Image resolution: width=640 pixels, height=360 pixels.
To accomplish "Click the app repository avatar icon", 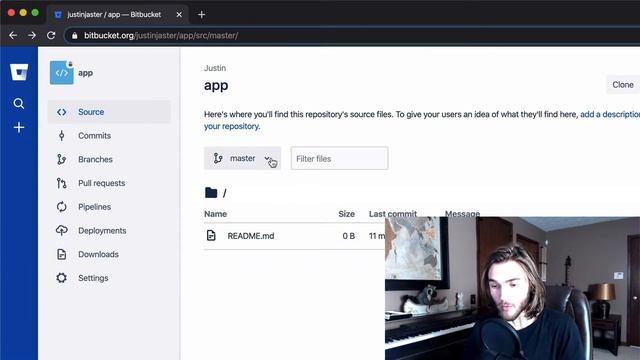I will [x=62, y=73].
